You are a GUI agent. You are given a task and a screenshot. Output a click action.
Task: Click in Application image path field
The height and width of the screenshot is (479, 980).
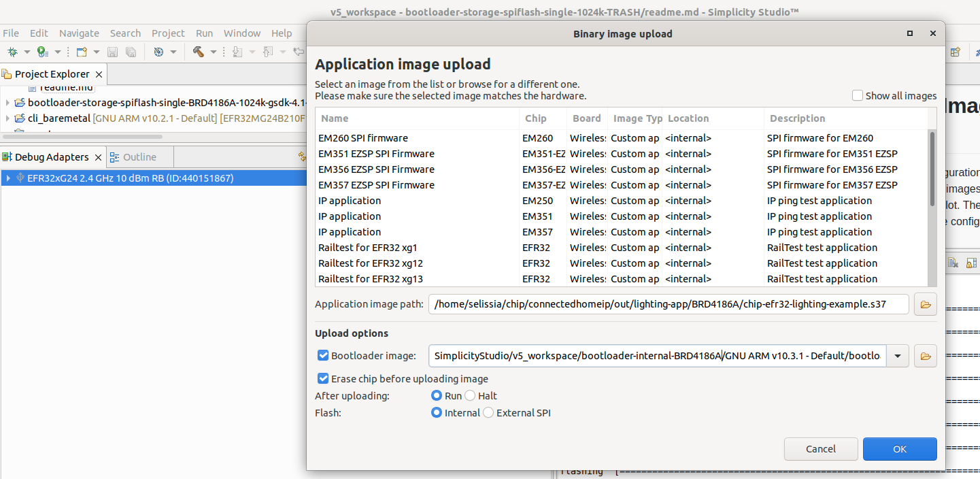point(669,304)
